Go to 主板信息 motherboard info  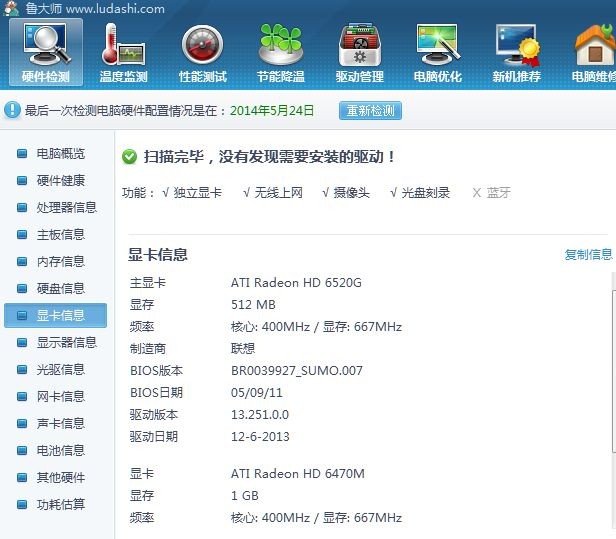60,235
